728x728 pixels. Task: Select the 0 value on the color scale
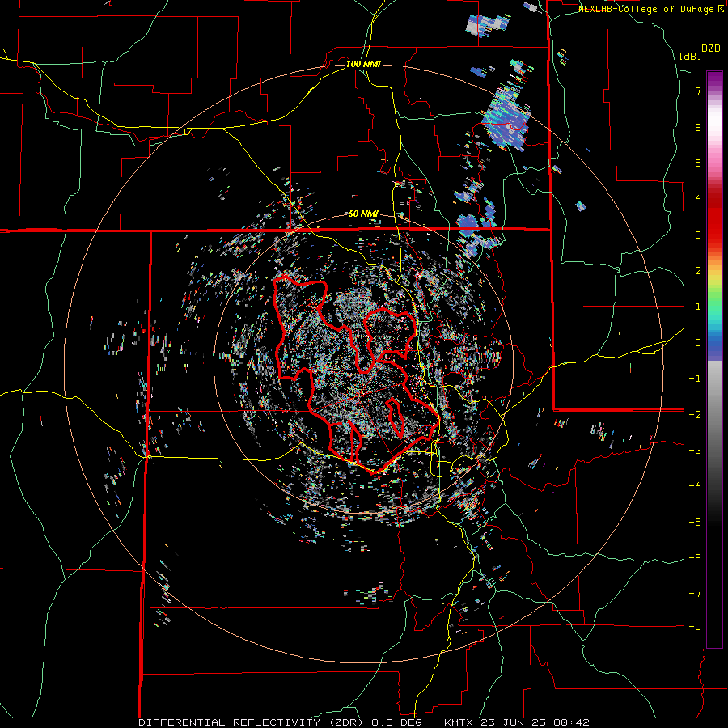pos(698,343)
